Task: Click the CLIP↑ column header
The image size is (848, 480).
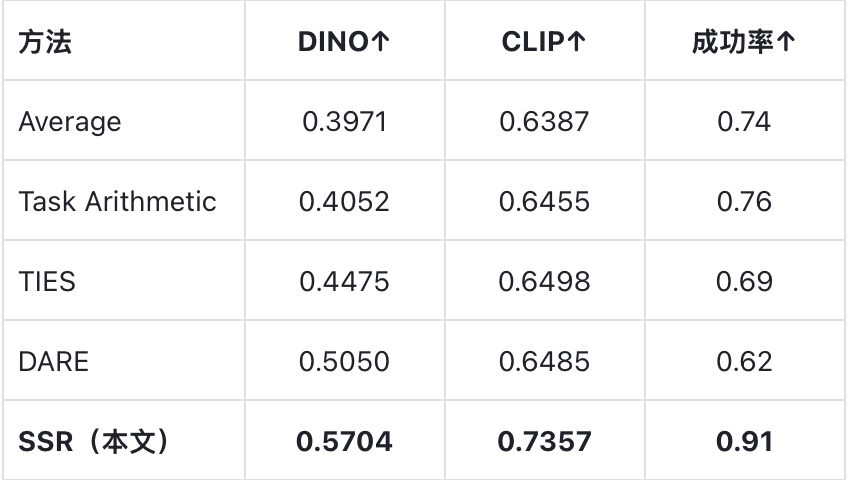Action: tap(544, 42)
